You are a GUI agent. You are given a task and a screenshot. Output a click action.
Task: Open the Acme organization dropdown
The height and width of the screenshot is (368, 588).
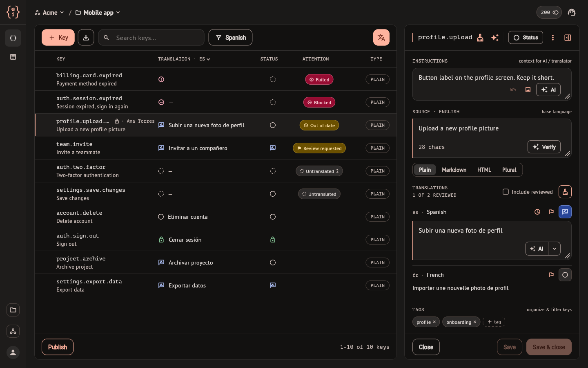(x=49, y=13)
